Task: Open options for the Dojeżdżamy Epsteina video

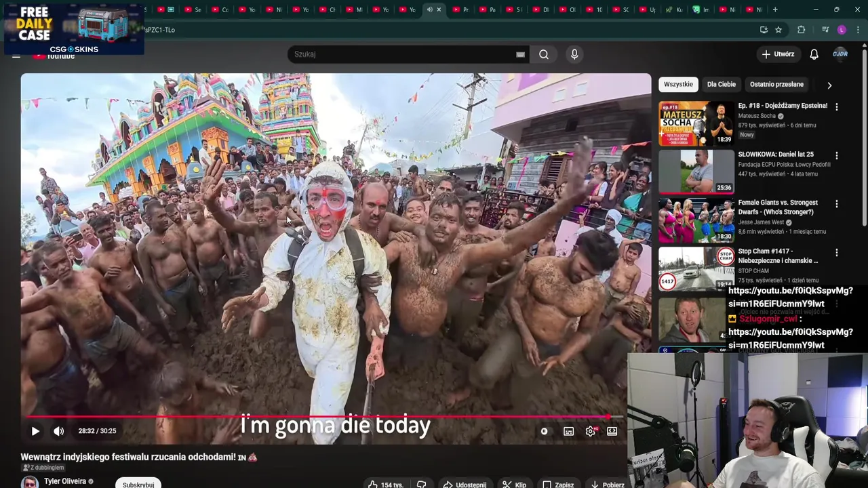Action: click(x=836, y=107)
